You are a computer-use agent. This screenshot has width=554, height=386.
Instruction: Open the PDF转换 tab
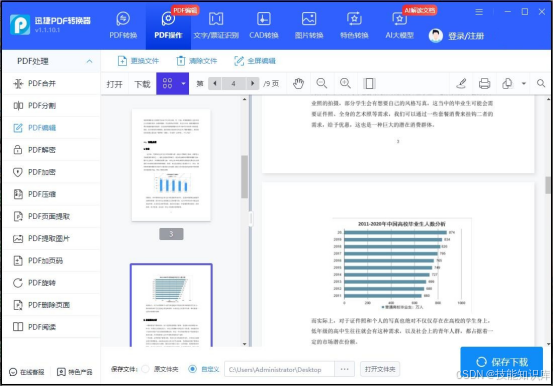123,25
